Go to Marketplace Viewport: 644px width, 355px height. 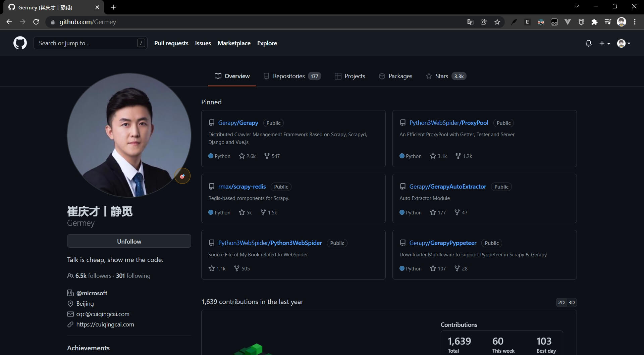(x=234, y=43)
